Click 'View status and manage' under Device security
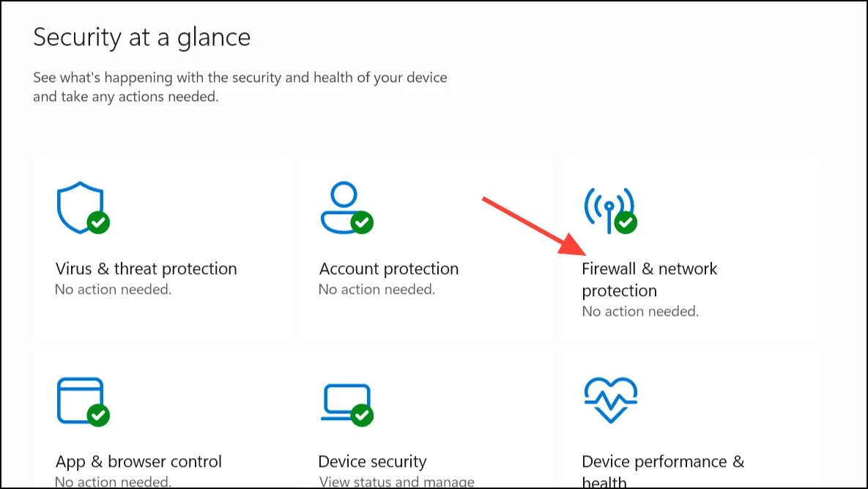The image size is (868, 489). pos(397,482)
